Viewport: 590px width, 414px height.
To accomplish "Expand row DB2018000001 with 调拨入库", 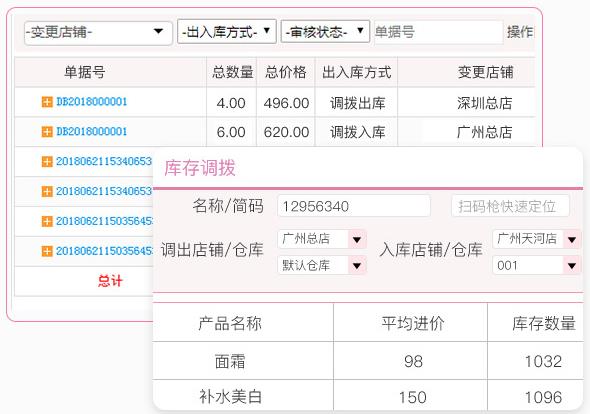I will 47,132.
